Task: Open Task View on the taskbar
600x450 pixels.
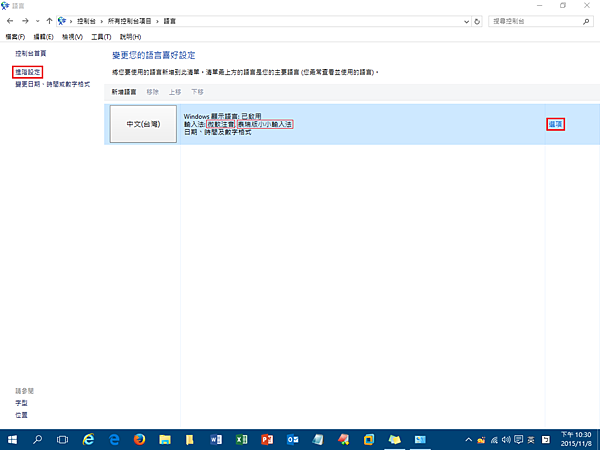Action: 62,440
